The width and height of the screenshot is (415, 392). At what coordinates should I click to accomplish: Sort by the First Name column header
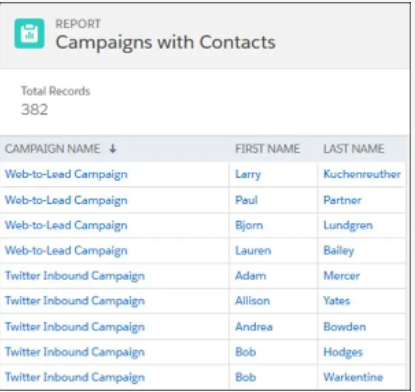coord(267,149)
